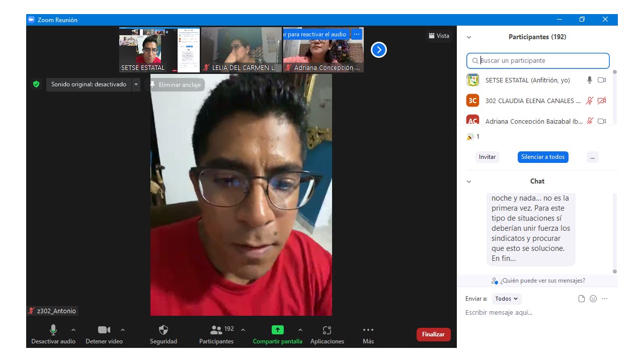Open the Más three-dot menu
644x362 pixels.
tap(368, 334)
